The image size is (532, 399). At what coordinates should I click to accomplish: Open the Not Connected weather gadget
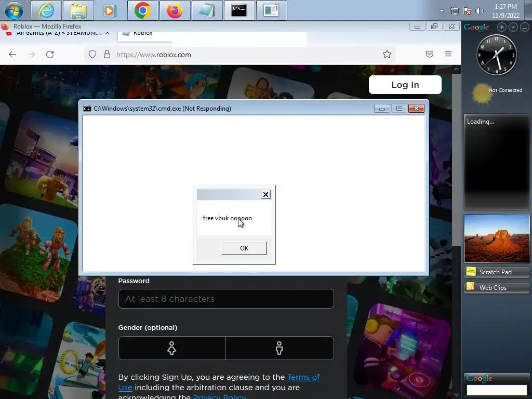pos(497,92)
